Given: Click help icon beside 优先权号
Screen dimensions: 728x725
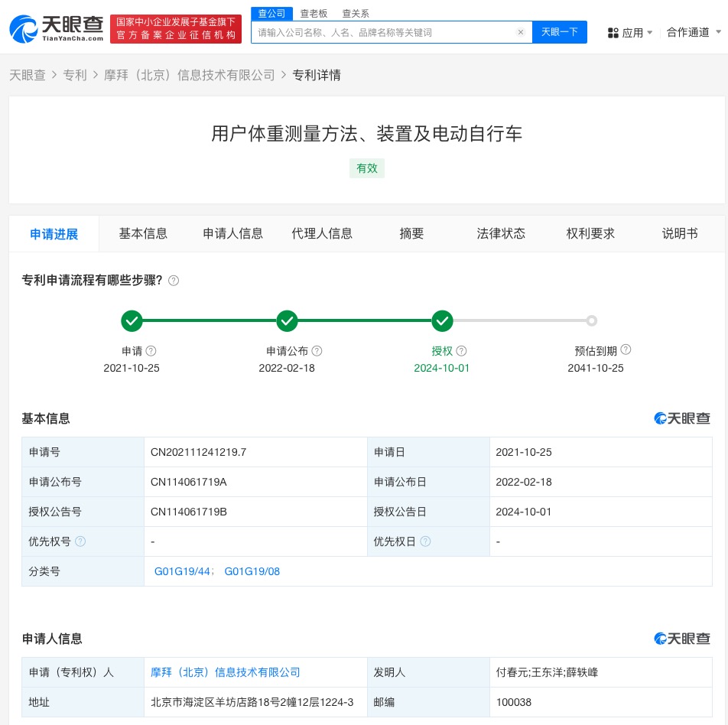Looking at the screenshot, I should [80, 541].
